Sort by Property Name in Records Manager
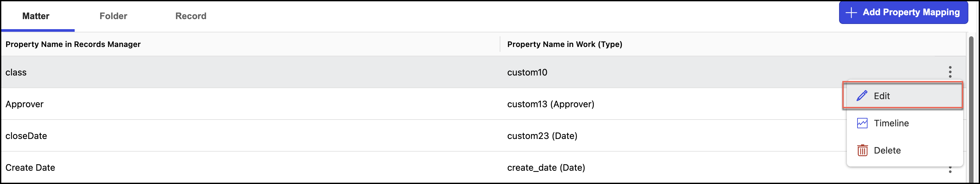 [x=73, y=44]
